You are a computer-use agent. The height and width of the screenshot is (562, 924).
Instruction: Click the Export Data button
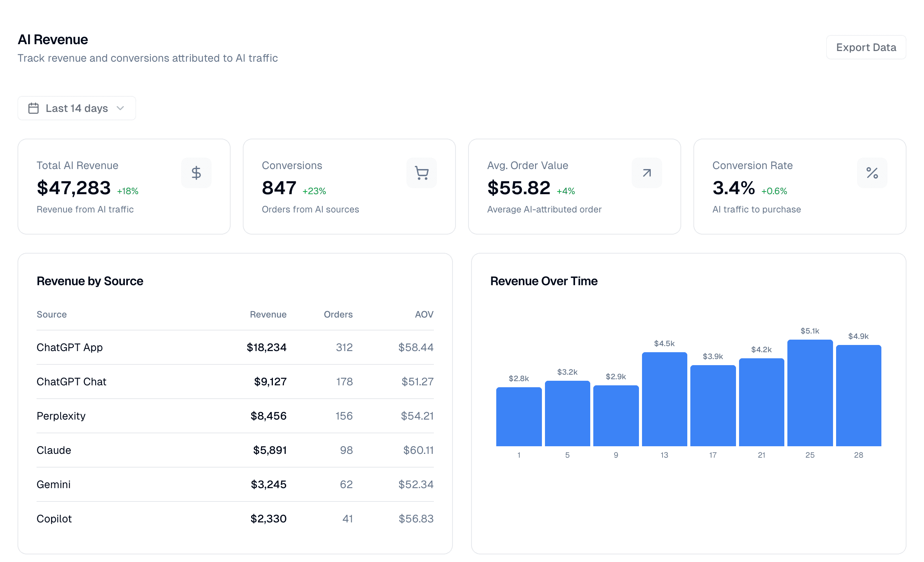pyautogui.click(x=866, y=47)
